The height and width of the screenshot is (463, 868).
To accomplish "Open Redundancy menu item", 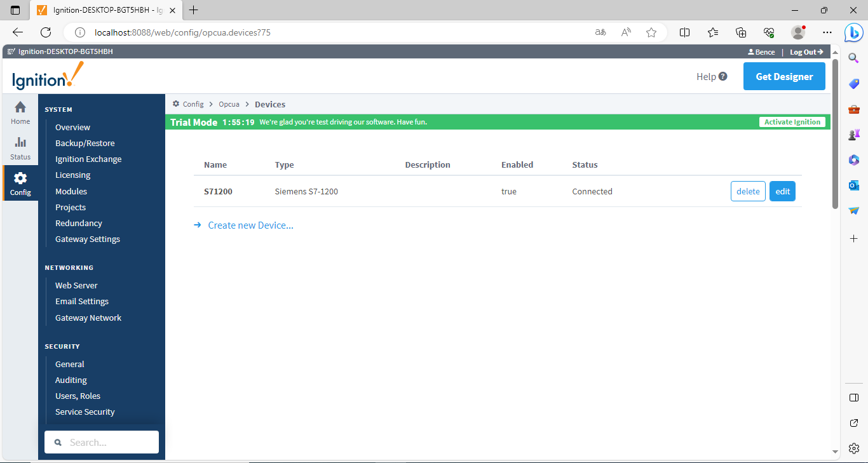I will tap(79, 223).
